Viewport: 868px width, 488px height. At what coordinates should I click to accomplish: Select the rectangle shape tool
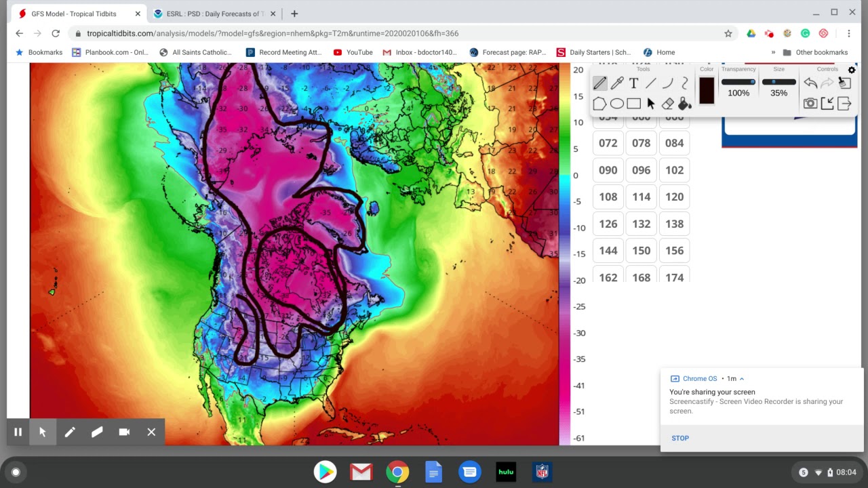click(x=633, y=104)
